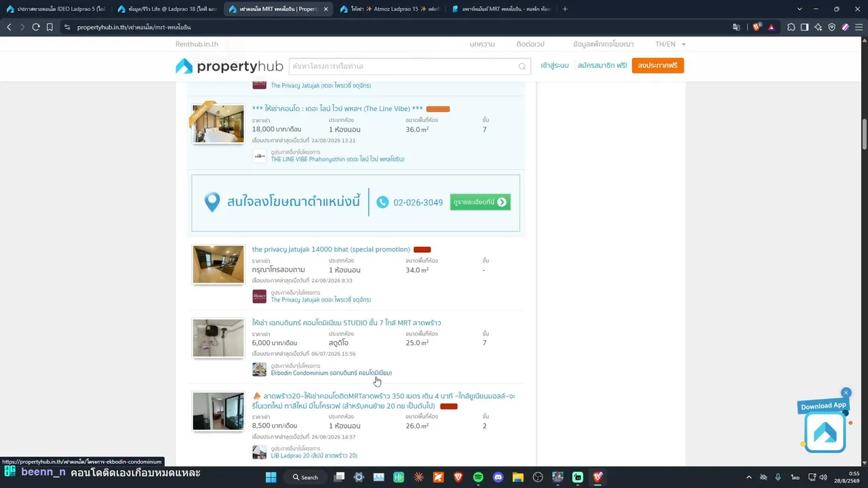Click THE LINE VIBE project logo icon

(x=260, y=156)
